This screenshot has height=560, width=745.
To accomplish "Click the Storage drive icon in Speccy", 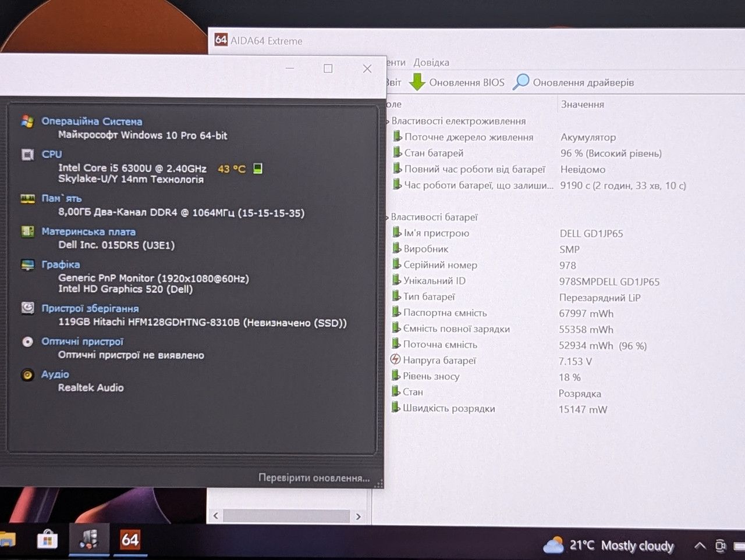I will coord(27,308).
